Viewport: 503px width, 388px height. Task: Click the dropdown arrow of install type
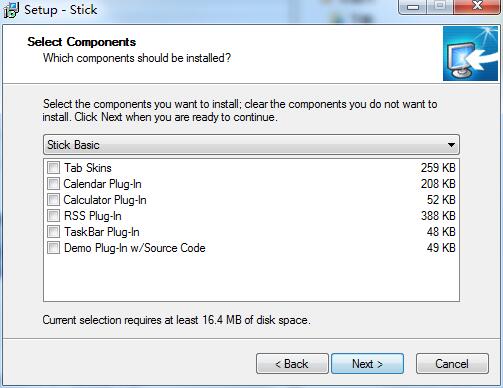pos(451,145)
